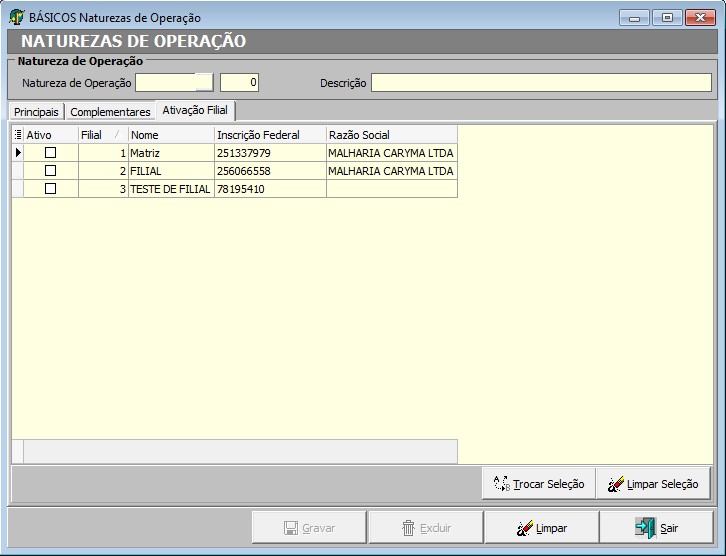
Task: Click the horizontal scrollbar under the grid
Action: pyautogui.click(x=239, y=451)
